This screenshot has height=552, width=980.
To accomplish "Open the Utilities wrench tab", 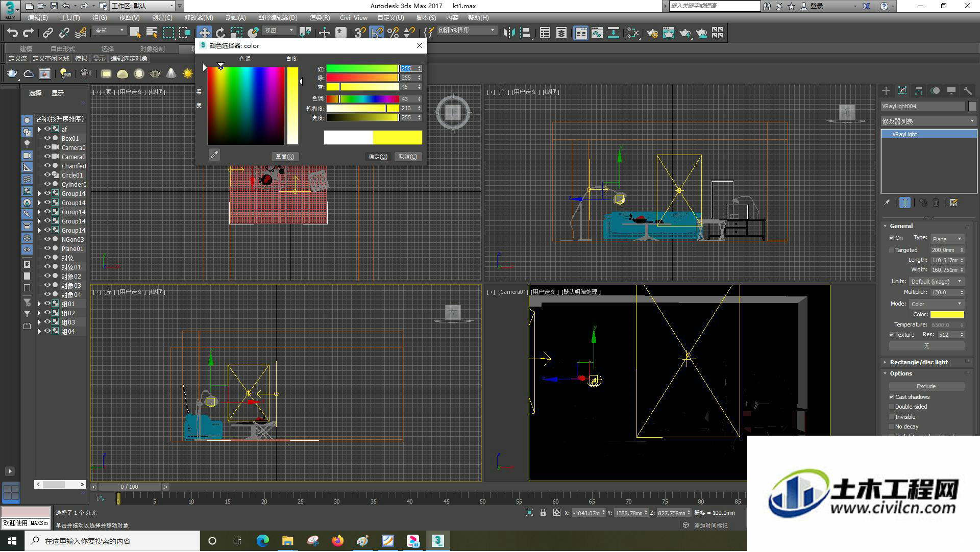I will click(x=968, y=91).
